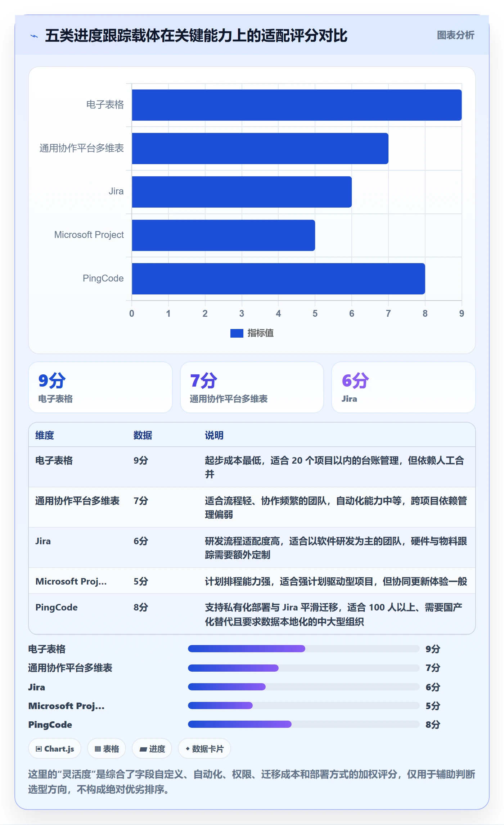The height and width of the screenshot is (825, 504).
Task: Click the 通用协作平台多维表 progress bar showing 7分
Action: pos(303,668)
